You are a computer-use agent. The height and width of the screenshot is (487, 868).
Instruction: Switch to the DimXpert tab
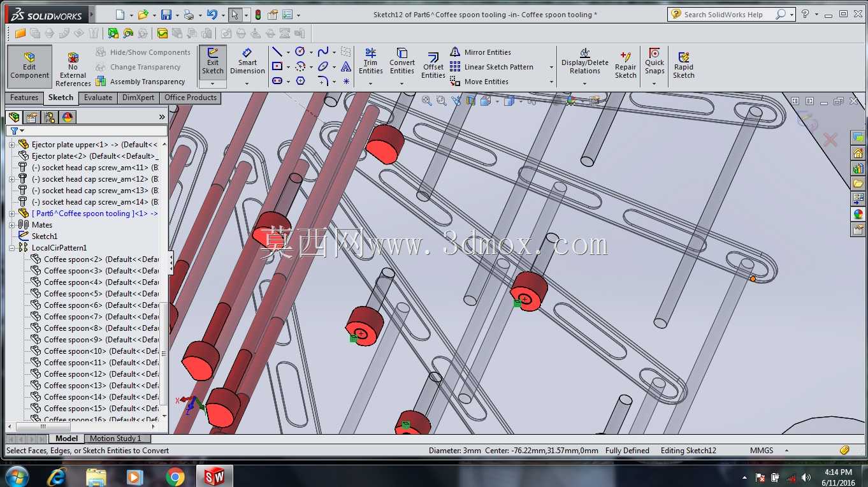point(138,98)
